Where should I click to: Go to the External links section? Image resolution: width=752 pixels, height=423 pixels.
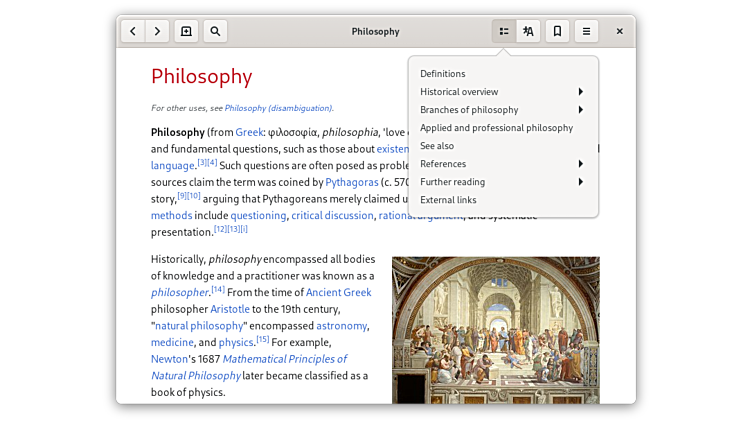click(448, 200)
